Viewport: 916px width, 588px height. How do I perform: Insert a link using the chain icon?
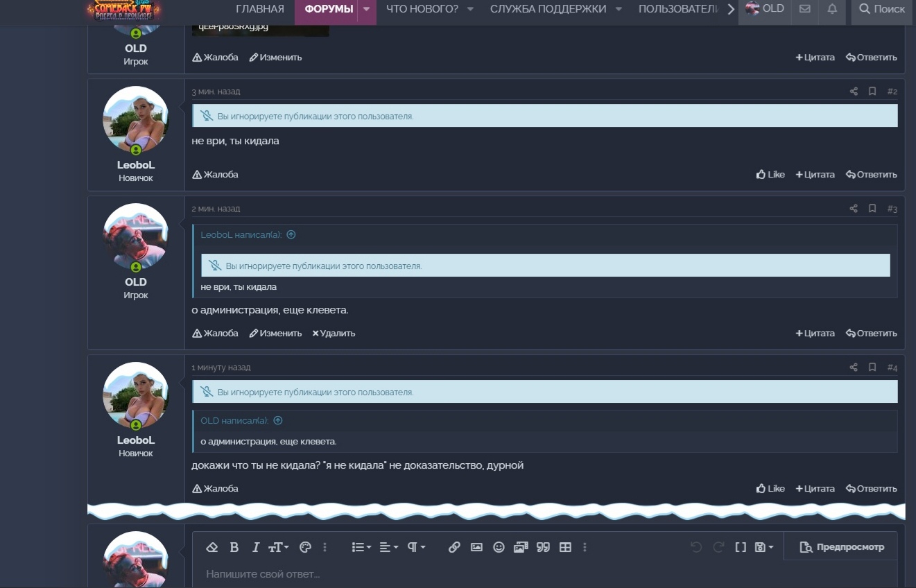454,547
